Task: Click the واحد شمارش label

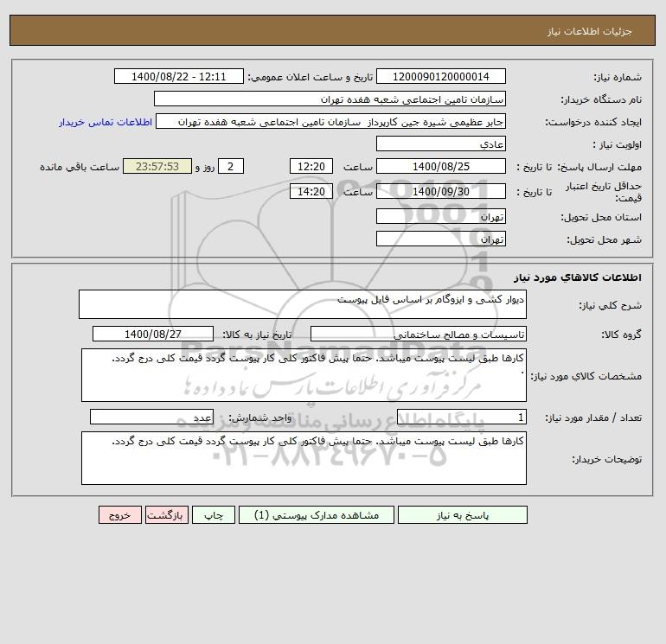Action: (260, 418)
